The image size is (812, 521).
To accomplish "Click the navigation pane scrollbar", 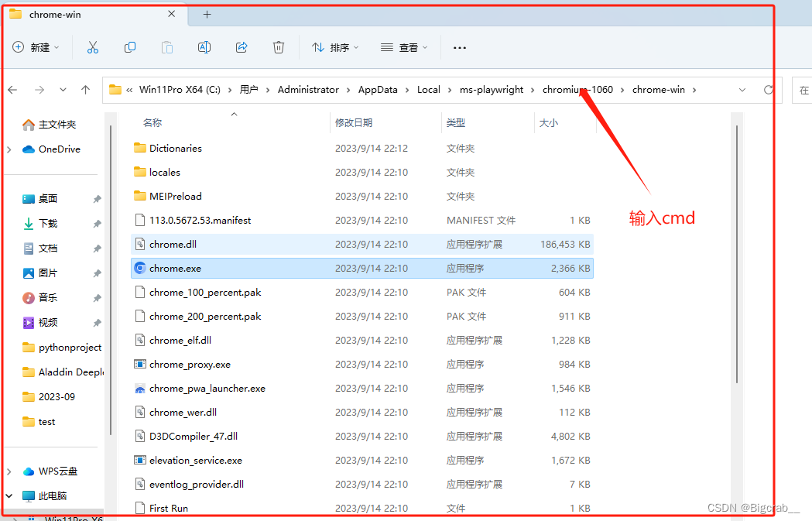I will pyautogui.click(x=111, y=279).
